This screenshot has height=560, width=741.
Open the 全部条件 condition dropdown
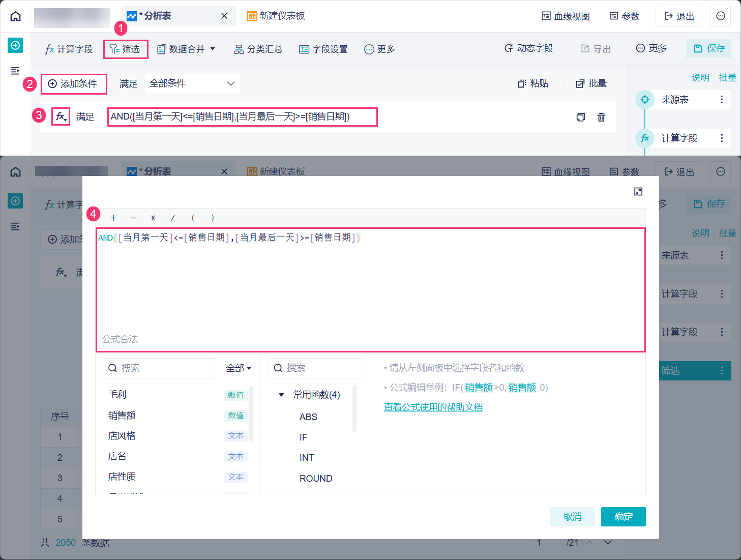pyautogui.click(x=192, y=84)
